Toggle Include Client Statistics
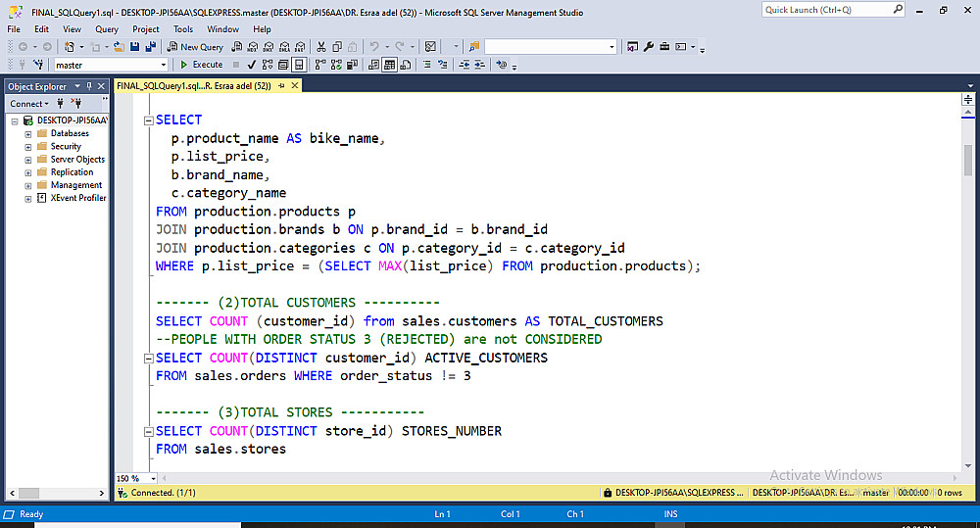The height and width of the screenshot is (528, 980). pyautogui.click(x=352, y=65)
